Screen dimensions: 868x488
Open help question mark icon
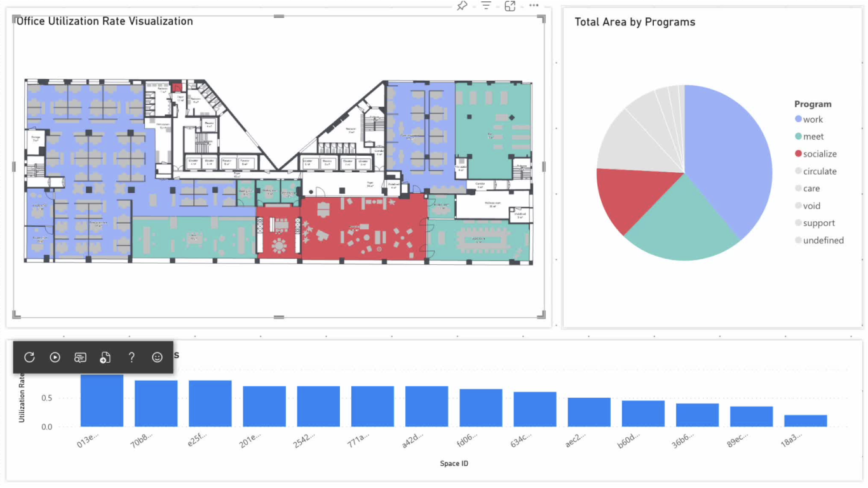click(132, 357)
